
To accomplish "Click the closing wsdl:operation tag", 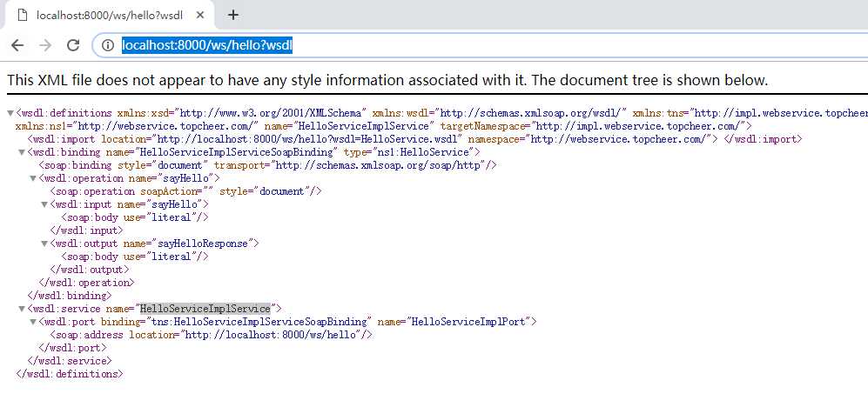I will tap(86, 283).
